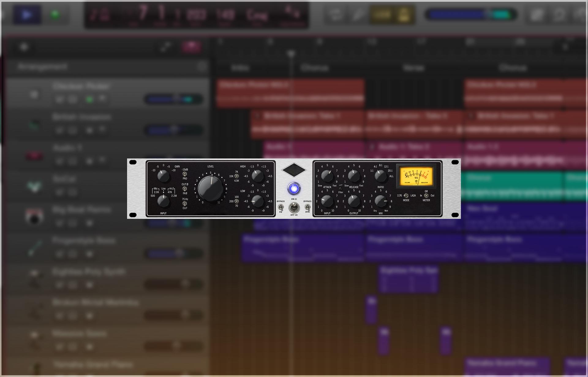Click the Mic label above the INPUT knob
This screenshot has height=377, width=588.
point(156,189)
